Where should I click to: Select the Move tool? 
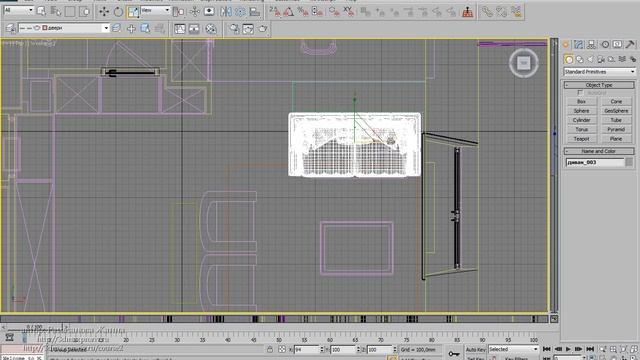click(x=104, y=12)
